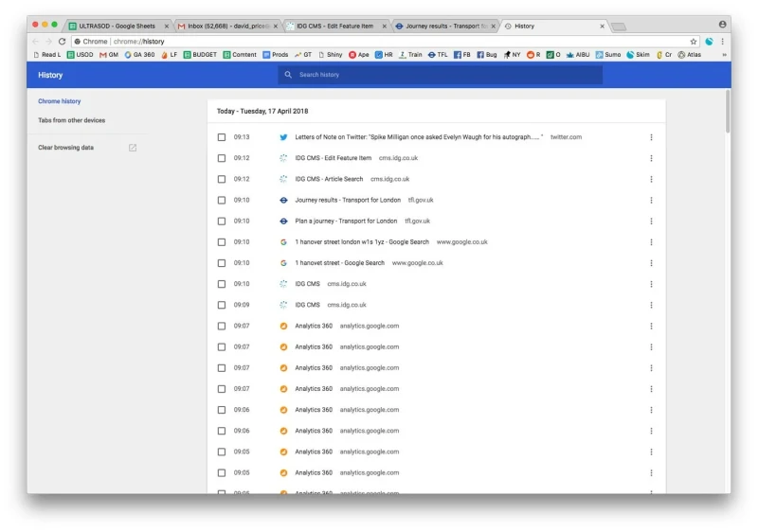Click the user profile icon in title bar
The width and height of the screenshot is (758, 532).
(723, 25)
